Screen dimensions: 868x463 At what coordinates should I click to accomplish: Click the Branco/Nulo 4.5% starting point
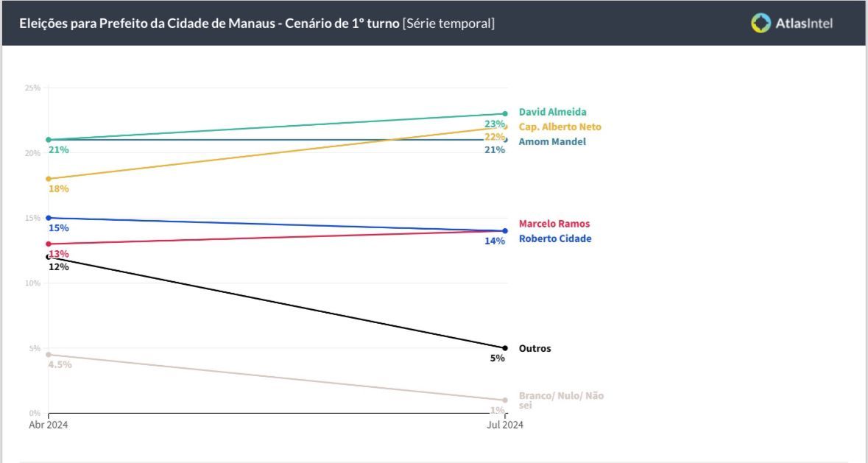pos(49,355)
